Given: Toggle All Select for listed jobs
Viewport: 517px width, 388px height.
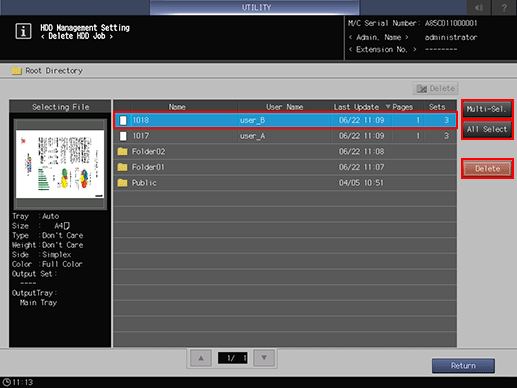Looking at the screenshot, I should point(487,129).
